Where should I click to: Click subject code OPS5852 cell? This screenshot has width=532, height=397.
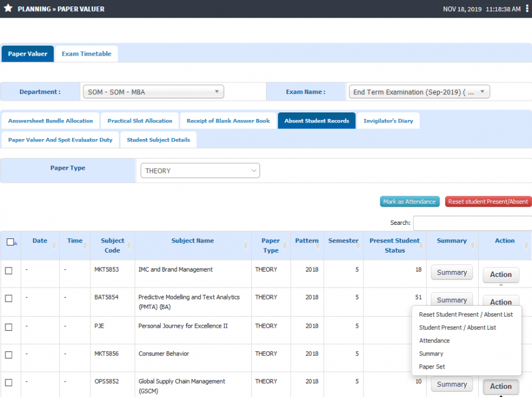(x=106, y=382)
